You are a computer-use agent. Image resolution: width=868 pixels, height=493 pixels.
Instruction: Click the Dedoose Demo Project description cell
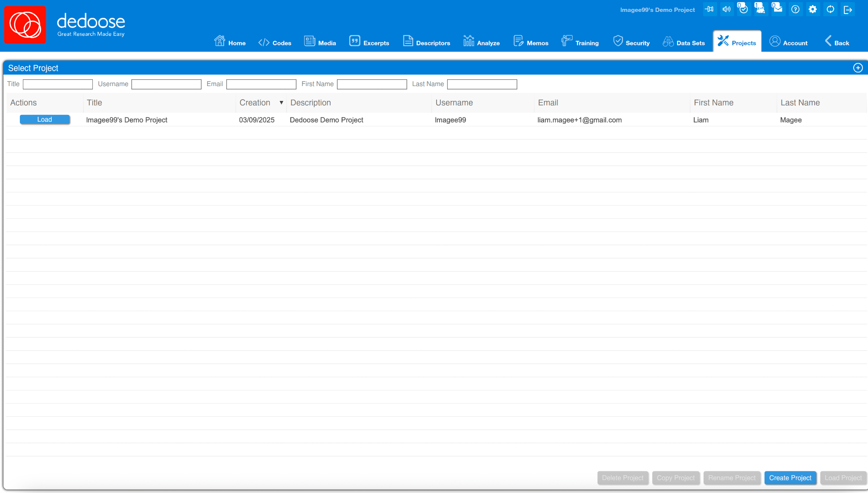point(326,120)
